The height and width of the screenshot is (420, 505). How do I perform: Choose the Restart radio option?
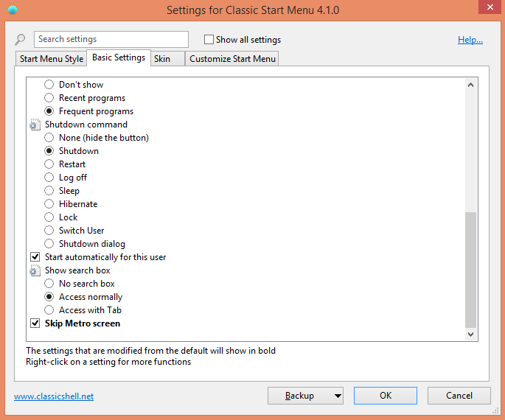49,164
